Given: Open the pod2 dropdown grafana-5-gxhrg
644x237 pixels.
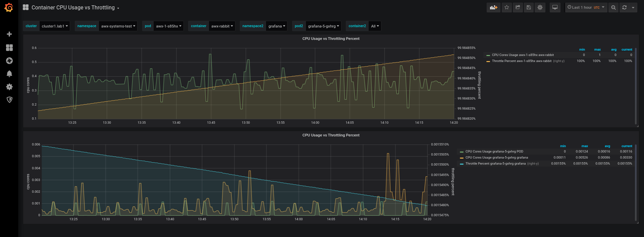Looking at the screenshot, I should click(x=323, y=26).
